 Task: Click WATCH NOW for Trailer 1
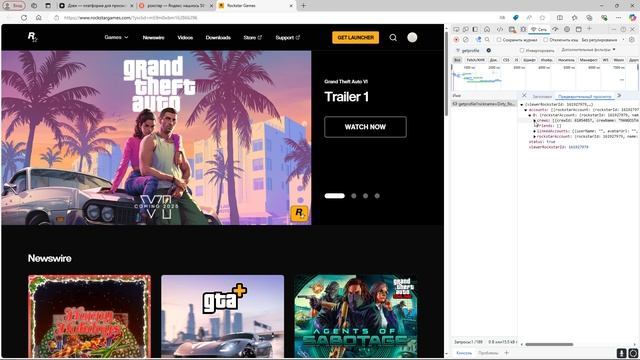[365, 127]
